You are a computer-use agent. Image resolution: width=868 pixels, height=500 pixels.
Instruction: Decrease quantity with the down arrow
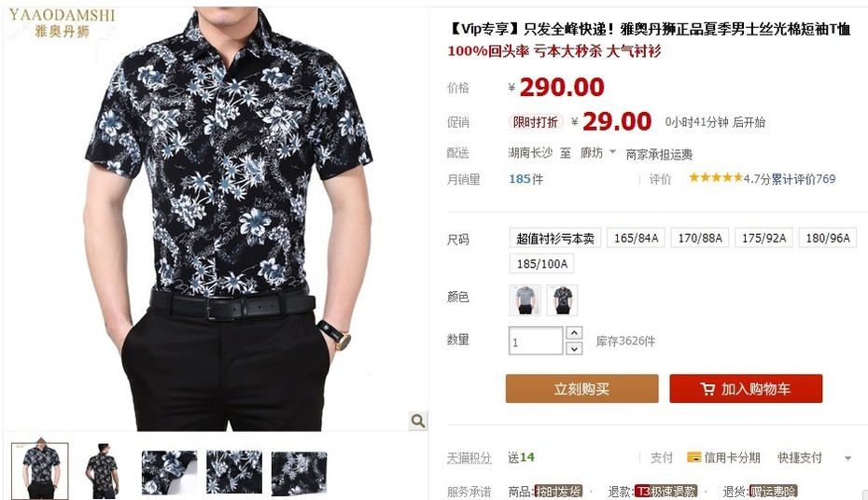coord(574,349)
